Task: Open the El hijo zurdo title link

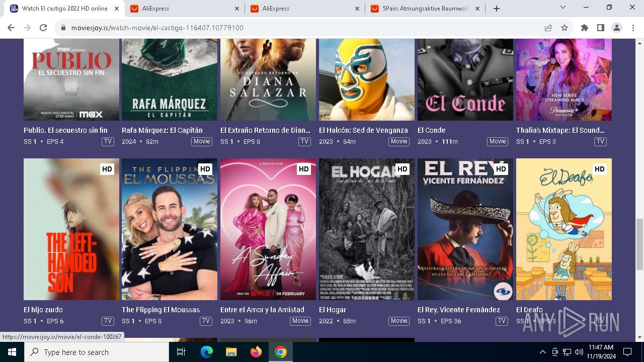Action: coord(43,310)
